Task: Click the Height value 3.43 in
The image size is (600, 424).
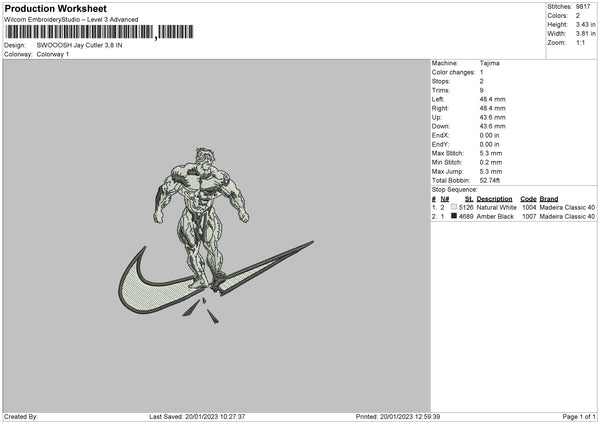Action: (x=585, y=24)
